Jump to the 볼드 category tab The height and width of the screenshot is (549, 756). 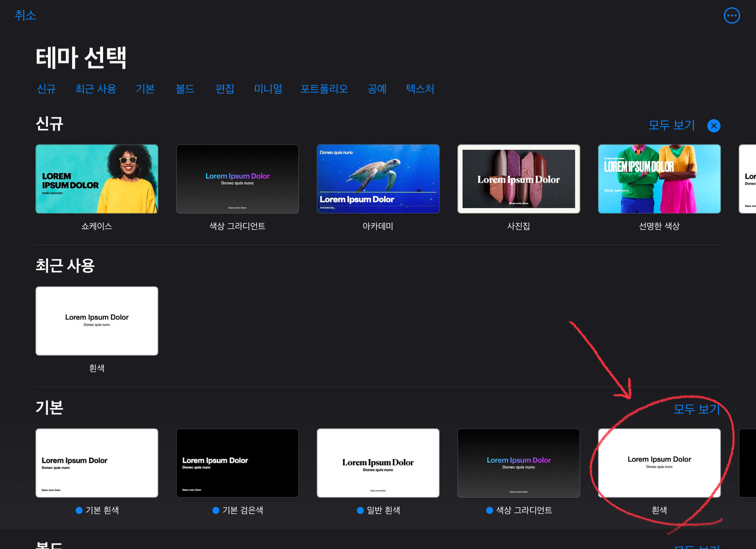tap(185, 89)
